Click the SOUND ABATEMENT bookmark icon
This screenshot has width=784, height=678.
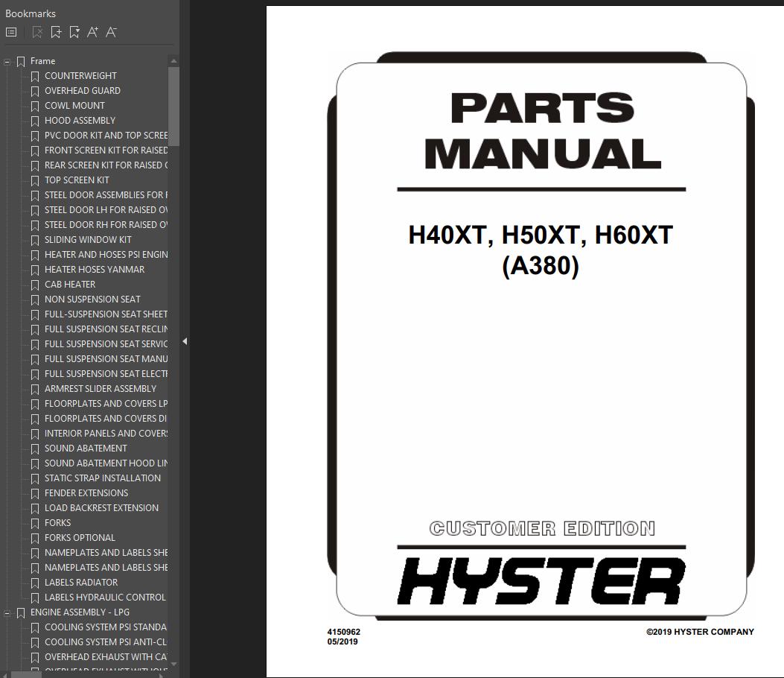35,449
